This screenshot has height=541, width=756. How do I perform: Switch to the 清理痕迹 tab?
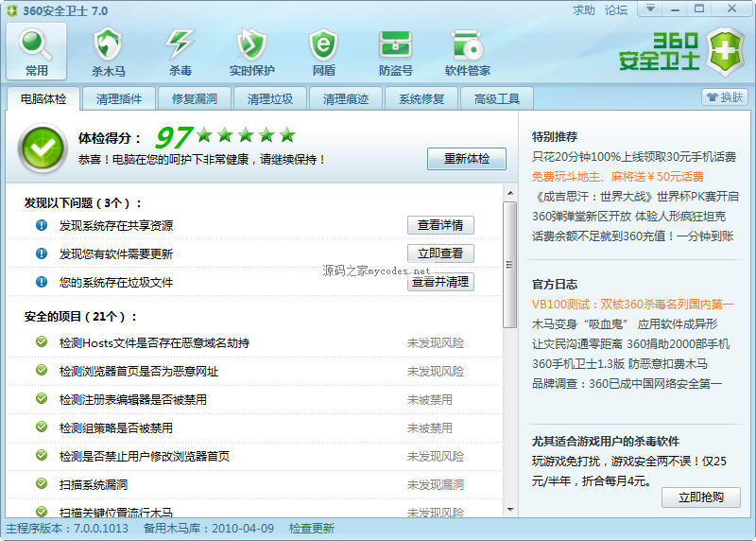click(x=346, y=99)
